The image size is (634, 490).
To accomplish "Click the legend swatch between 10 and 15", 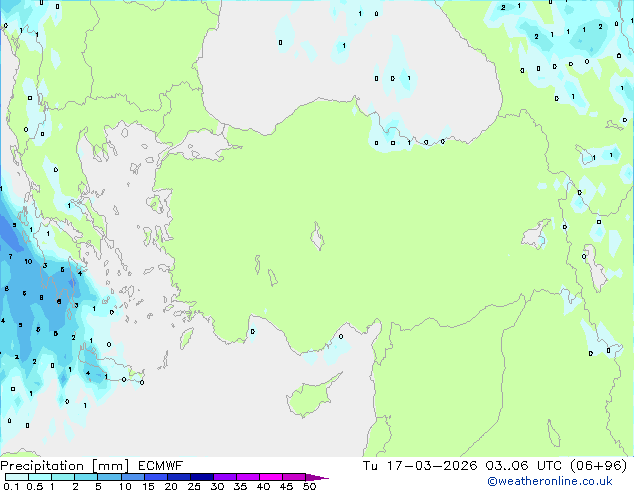I will pos(132,477).
